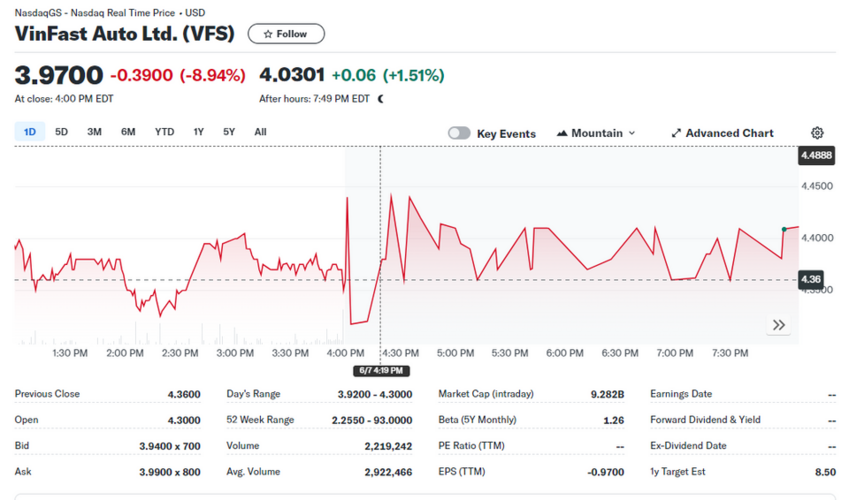Click the EPS (TTM) value -0.9700
The width and height of the screenshot is (849, 500).
coord(605,472)
